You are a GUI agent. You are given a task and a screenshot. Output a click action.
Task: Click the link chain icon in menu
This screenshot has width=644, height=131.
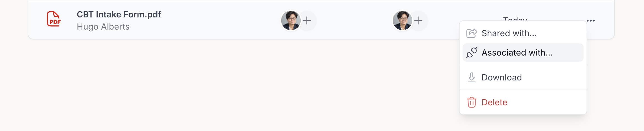pos(471,53)
